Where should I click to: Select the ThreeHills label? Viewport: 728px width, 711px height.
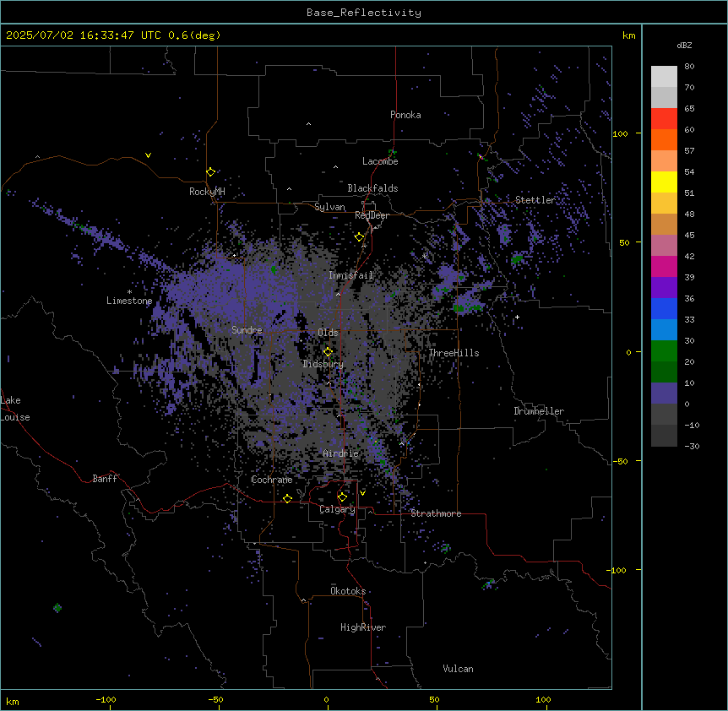tap(454, 353)
